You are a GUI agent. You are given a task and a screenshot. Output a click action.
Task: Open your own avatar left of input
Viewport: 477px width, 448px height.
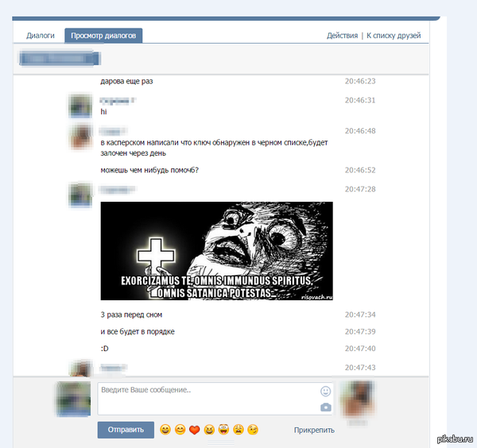pos(74,399)
